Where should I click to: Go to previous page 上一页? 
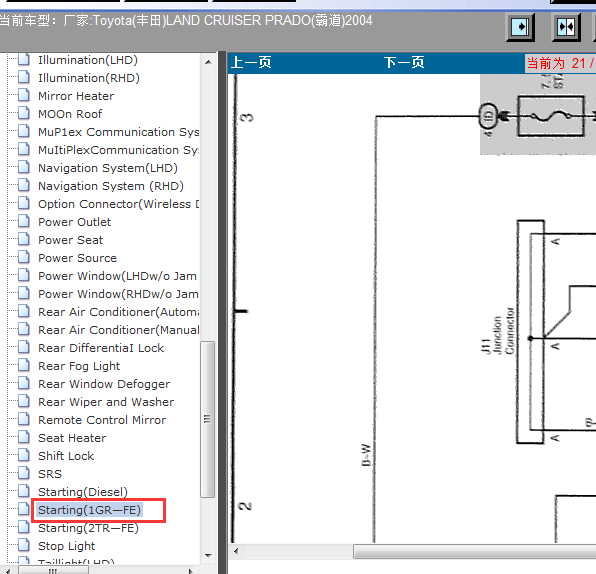tap(251, 62)
